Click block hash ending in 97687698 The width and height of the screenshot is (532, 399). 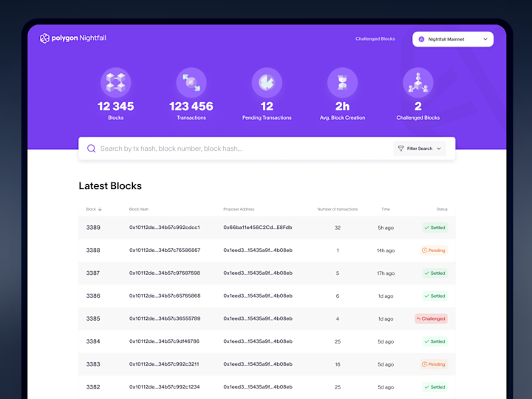coord(165,273)
